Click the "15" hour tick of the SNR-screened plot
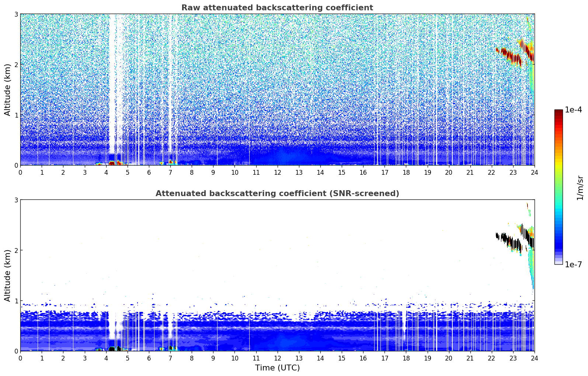Screen dimensions: 588x376 point(342,358)
